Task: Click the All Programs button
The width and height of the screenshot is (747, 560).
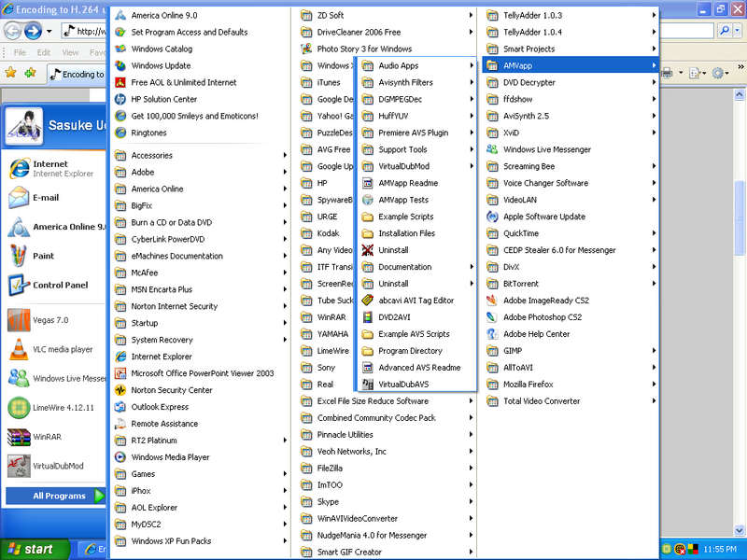Action: [56, 496]
